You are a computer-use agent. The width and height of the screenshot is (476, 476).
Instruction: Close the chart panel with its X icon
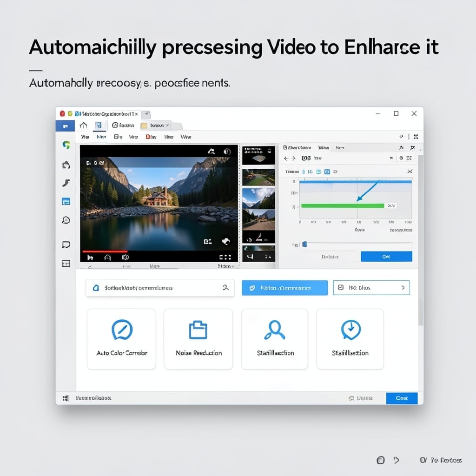click(x=410, y=172)
